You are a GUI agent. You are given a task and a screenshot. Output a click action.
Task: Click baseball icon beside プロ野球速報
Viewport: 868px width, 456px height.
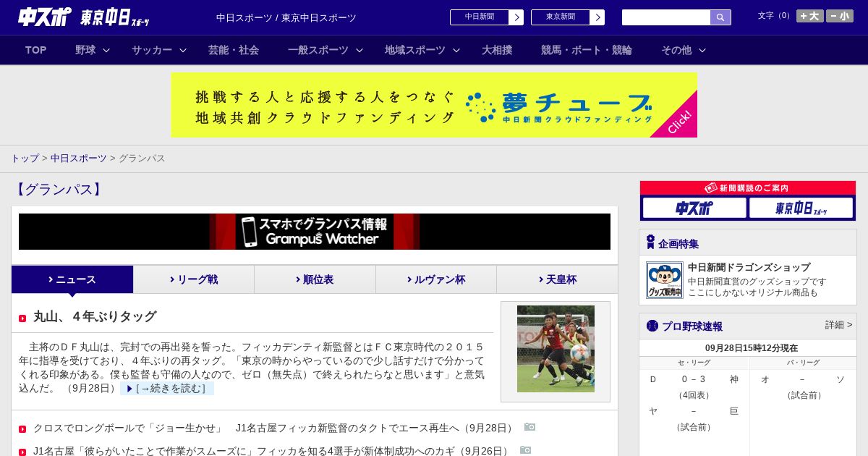pyautogui.click(x=652, y=326)
